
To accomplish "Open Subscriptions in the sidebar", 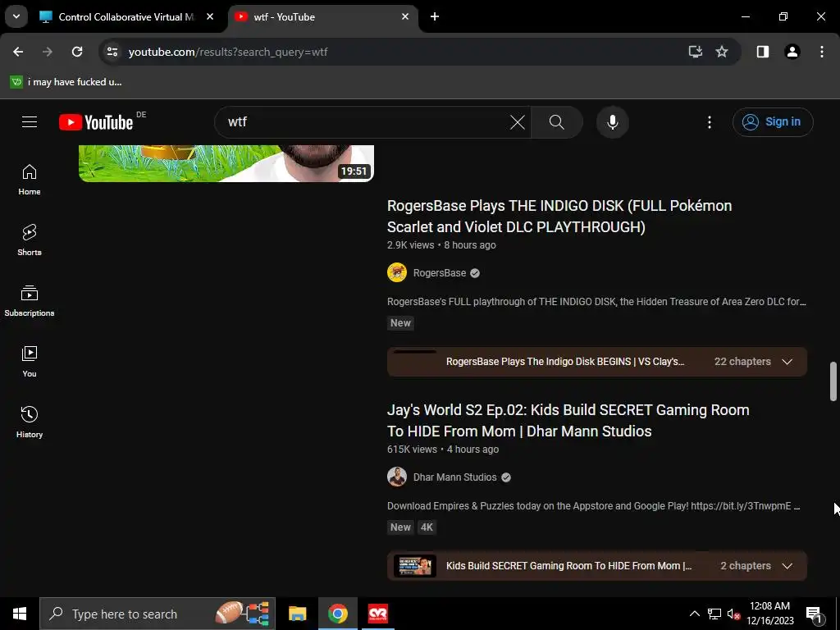I will [x=30, y=300].
